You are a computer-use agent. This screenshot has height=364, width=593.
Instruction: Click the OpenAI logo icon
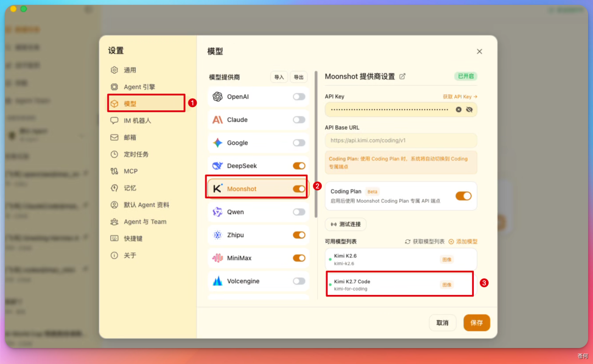(217, 97)
